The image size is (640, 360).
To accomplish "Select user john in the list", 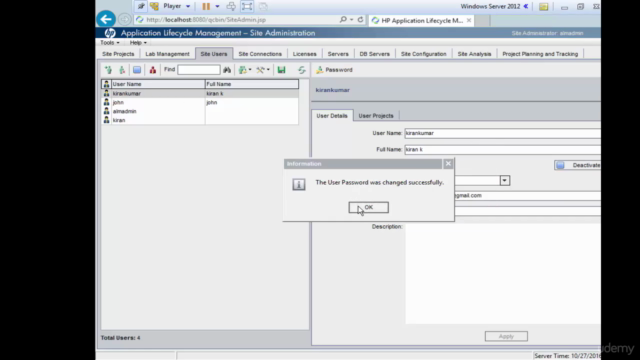I will click(x=200, y=102).
